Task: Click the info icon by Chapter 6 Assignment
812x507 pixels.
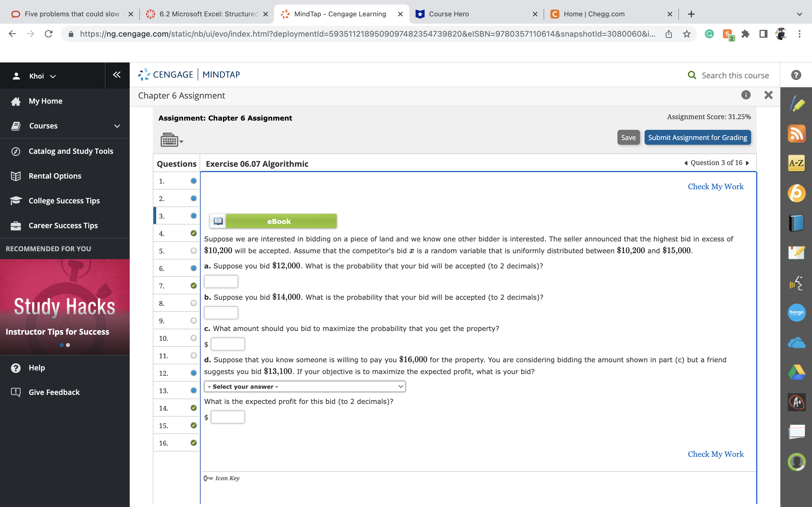Action: click(x=745, y=95)
